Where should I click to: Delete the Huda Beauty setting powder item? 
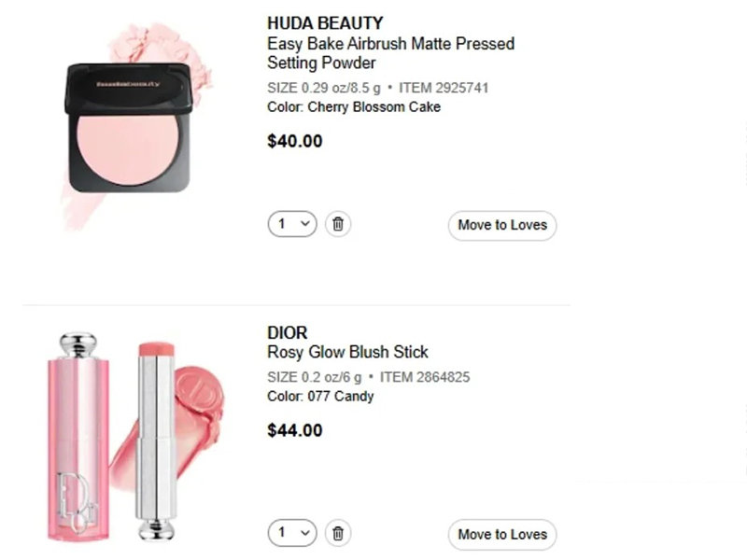[x=338, y=225]
